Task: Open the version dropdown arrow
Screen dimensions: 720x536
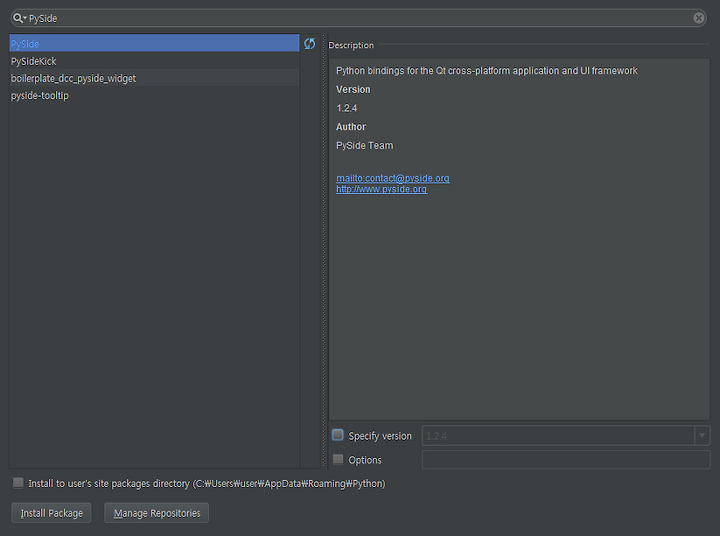Action: pos(702,435)
